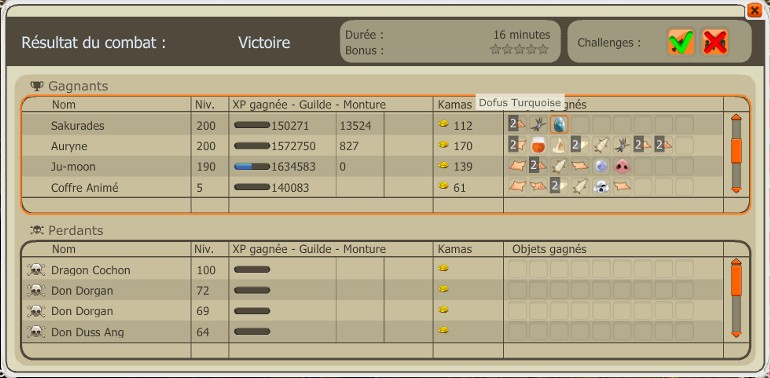Select the grey claw item in Auryne's row
The image size is (770, 378).
(622, 145)
